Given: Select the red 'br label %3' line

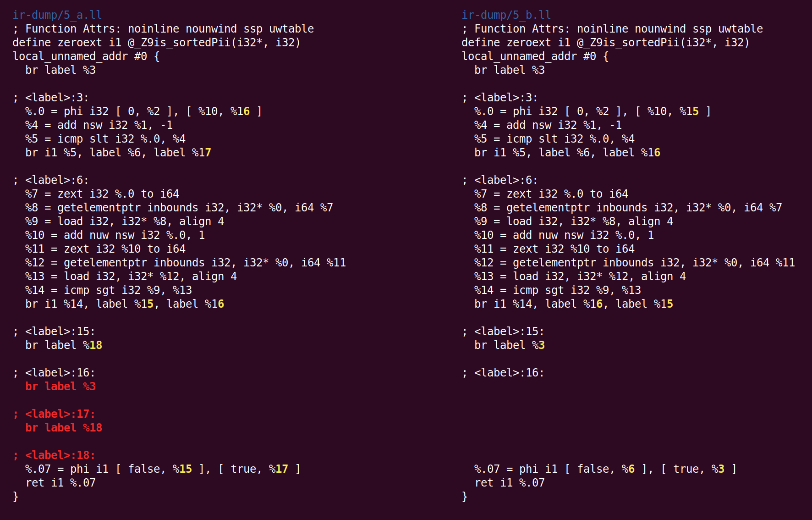Looking at the screenshot, I should tap(60, 387).
